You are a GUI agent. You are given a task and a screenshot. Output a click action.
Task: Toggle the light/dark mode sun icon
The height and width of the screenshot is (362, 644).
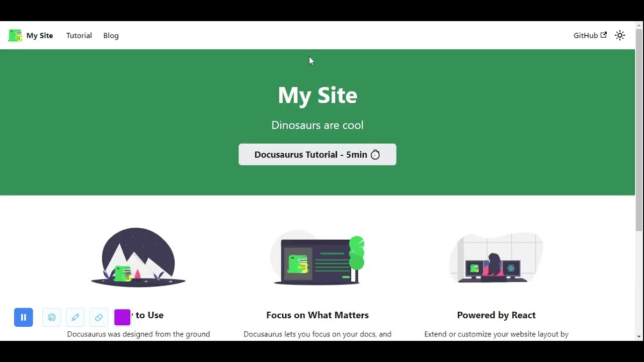pos(620,35)
